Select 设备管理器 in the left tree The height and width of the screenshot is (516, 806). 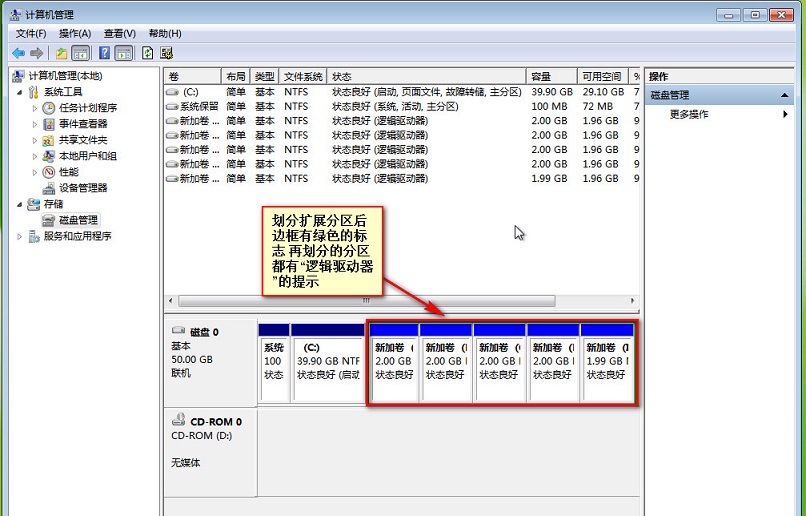pyautogui.click(x=82, y=188)
